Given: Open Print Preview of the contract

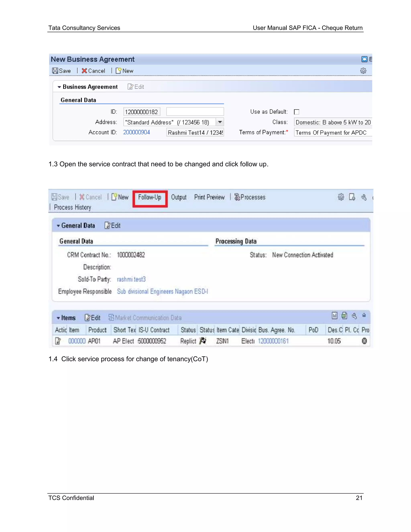Looking at the screenshot, I should click(x=209, y=197).
